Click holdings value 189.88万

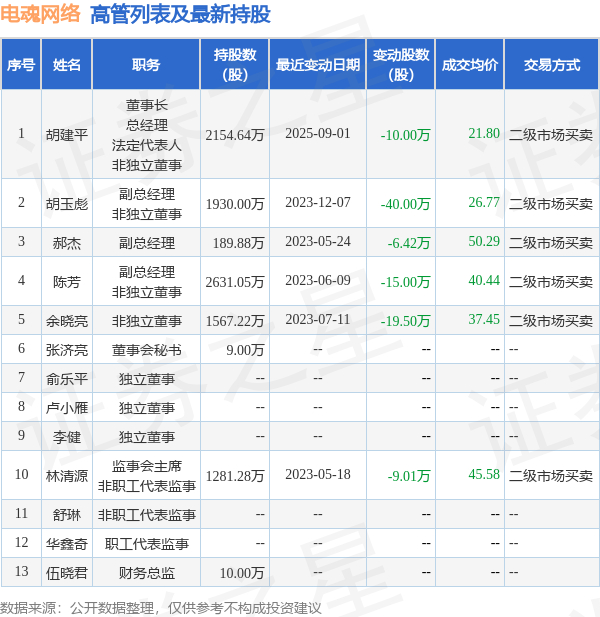(238, 243)
